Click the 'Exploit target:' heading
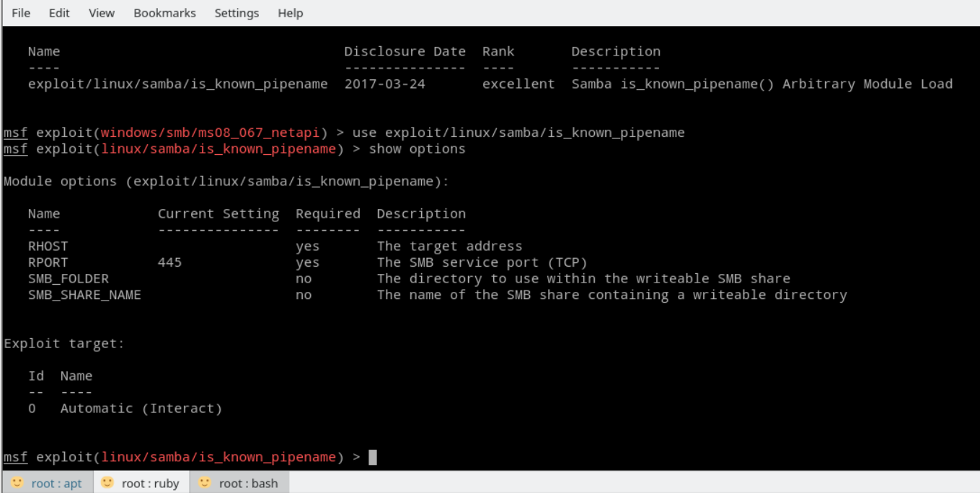Image resolution: width=980 pixels, height=493 pixels. 64,344
